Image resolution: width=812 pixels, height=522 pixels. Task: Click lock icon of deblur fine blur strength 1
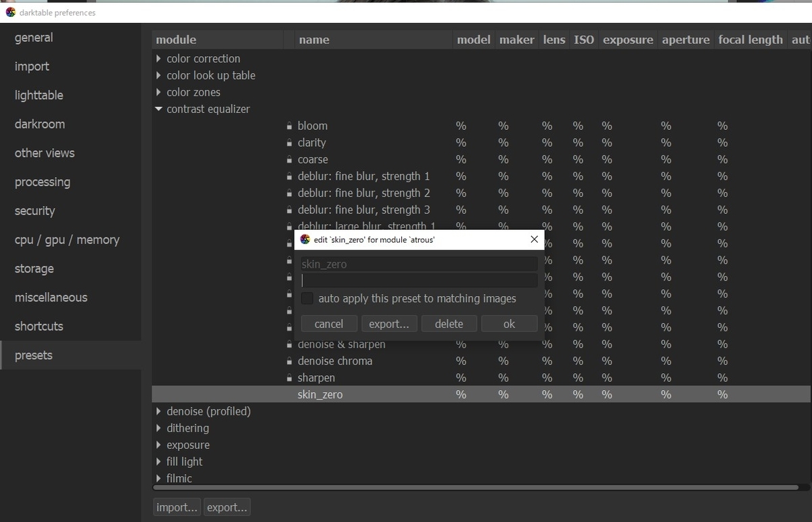(x=289, y=176)
